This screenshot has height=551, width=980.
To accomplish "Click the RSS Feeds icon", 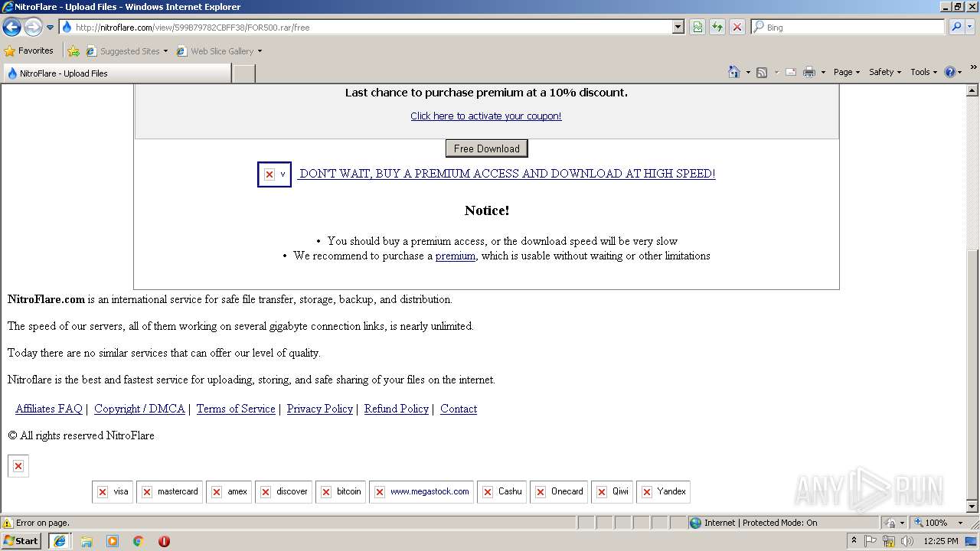I will 762,72.
